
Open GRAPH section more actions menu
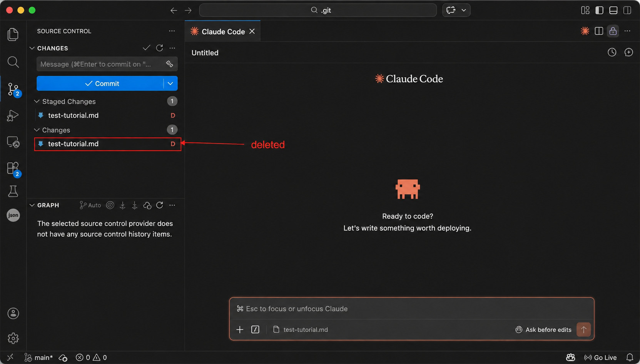(x=172, y=205)
